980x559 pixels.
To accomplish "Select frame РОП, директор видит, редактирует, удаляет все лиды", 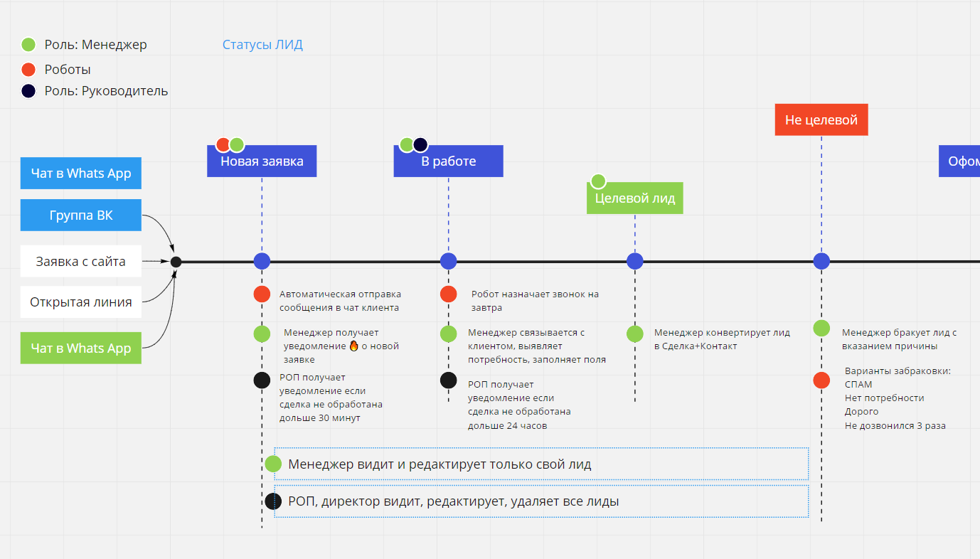I will tap(541, 501).
